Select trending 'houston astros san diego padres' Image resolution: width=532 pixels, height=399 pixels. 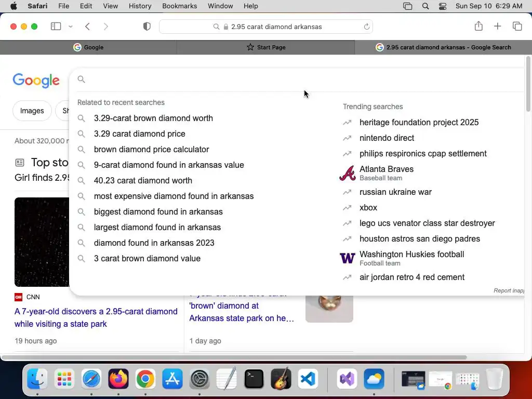point(420,239)
